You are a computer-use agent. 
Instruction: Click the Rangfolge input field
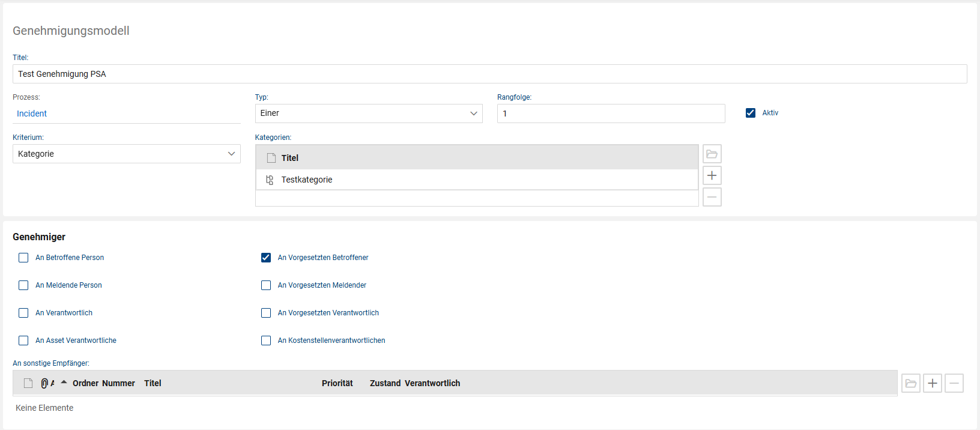(x=611, y=114)
